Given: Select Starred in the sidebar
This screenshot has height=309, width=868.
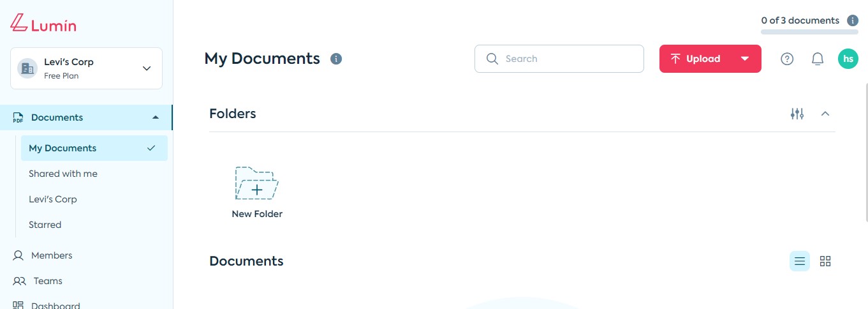Looking at the screenshot, I should tap(45, 225).
